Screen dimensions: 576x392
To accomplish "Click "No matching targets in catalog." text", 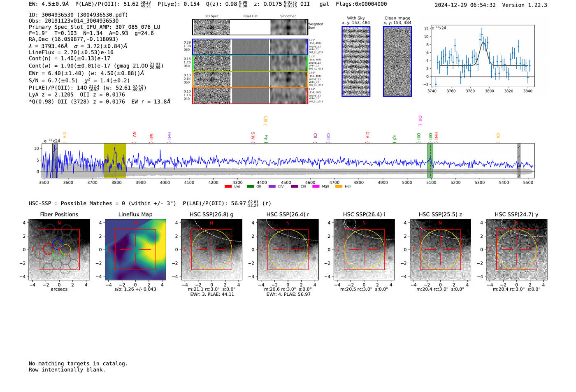I will [x=78, y=364].
